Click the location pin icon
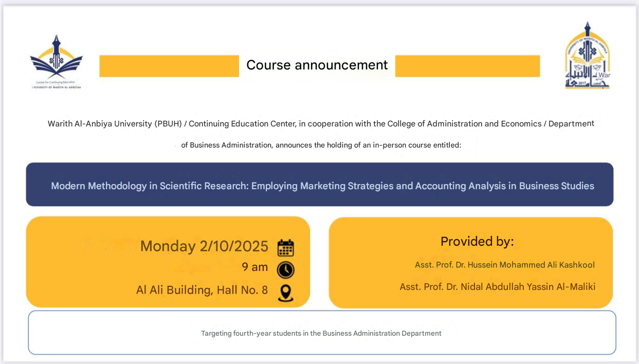Image resolution: width=639 pixels, height=364 pixels. [285, 292]
